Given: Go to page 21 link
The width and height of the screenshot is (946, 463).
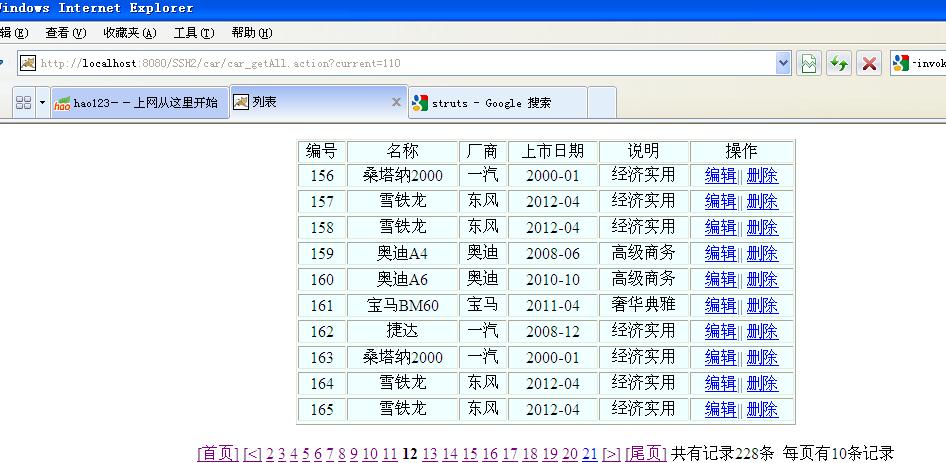Looking at the screenshot, I should coord(589,454).
